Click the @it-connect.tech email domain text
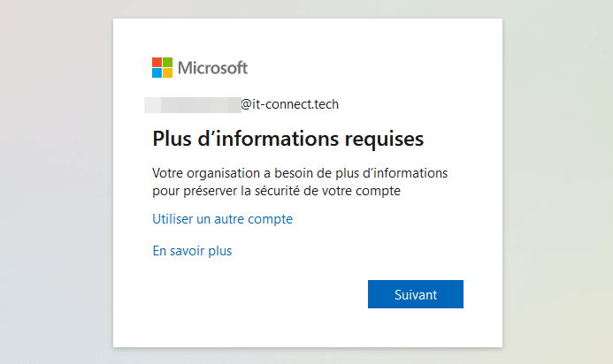Image resolution: width=613 pixels, height=364 pixels. click(x=289, y=104)
